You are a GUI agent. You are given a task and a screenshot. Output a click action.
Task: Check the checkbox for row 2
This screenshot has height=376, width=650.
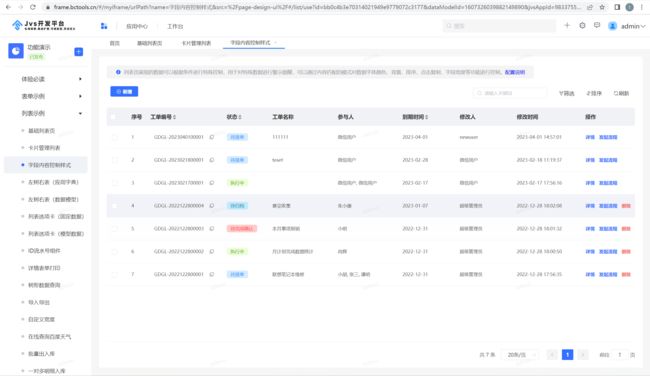pos(114,160)
